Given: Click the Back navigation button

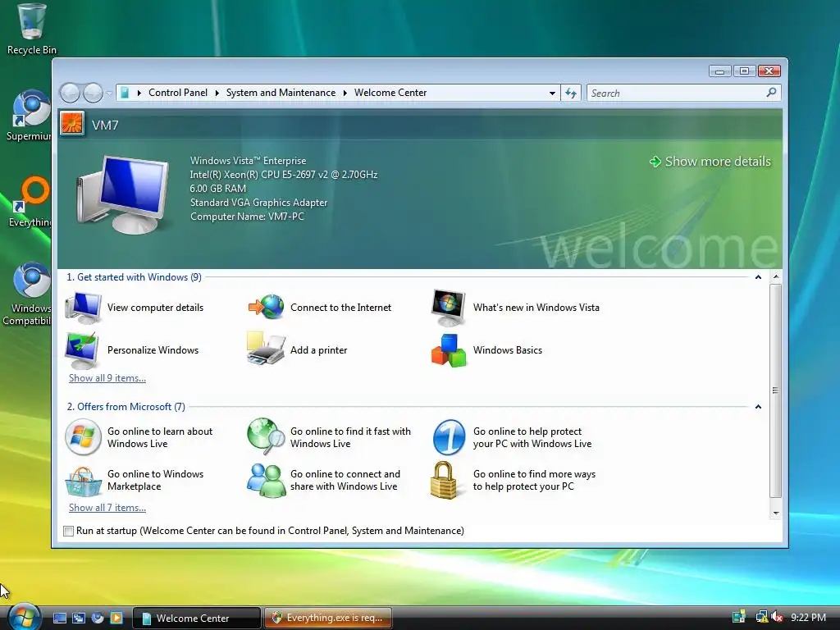Looking at the screenshot, I should pyautogui.click(x=70, y=94).
